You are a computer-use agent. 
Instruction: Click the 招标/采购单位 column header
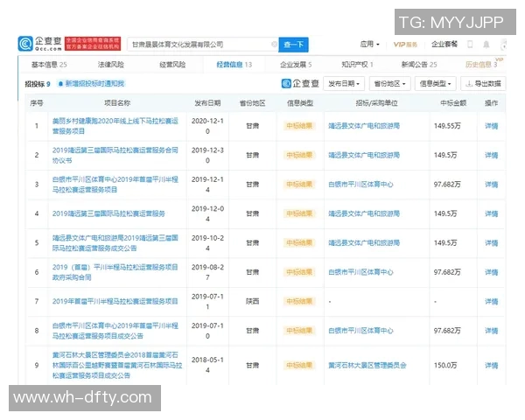point(376,103)
